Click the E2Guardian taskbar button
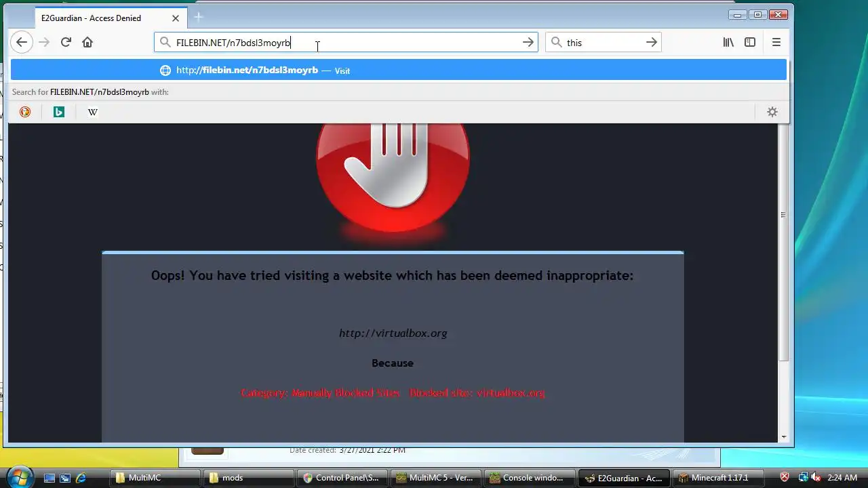Viewport: 868px width, 488px height. click(x=623, y=478)
